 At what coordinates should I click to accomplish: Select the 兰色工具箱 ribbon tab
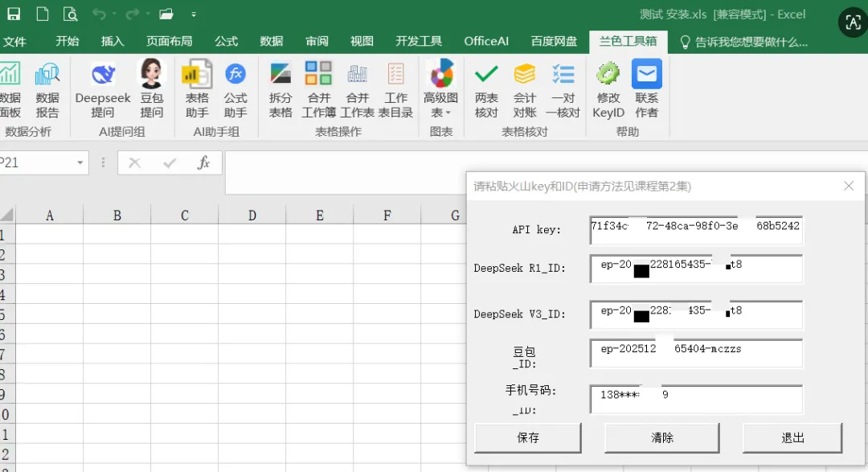click(x=628, y=42)
